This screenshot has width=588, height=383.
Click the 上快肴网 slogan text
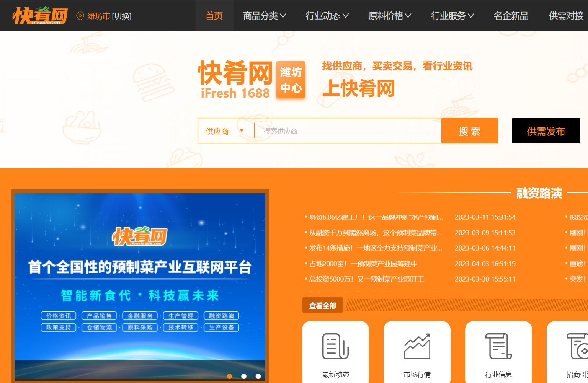point(358,88)
